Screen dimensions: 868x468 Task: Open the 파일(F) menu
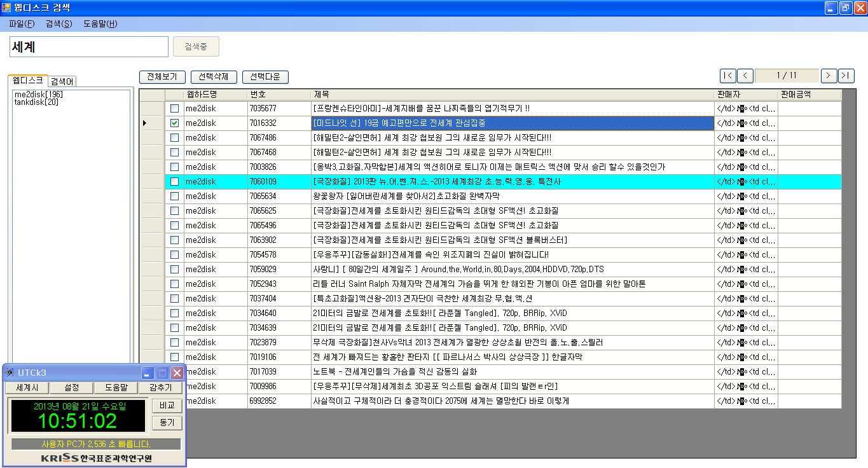22,24
